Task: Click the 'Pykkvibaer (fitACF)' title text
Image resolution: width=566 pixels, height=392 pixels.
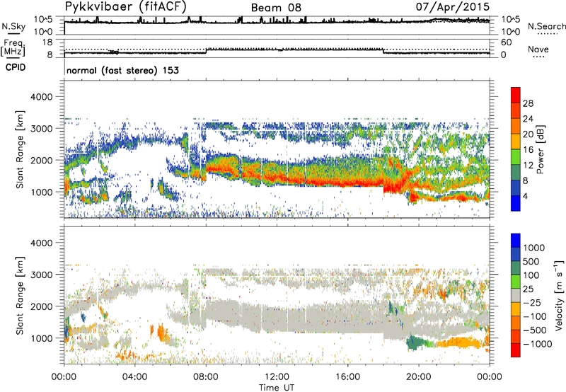Action: tap(126, 6)
